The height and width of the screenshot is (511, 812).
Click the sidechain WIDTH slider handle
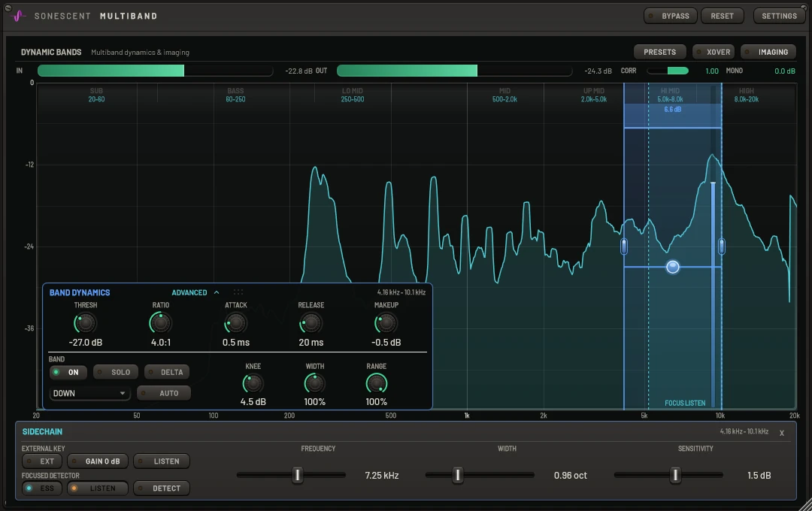tap(457, 475)
